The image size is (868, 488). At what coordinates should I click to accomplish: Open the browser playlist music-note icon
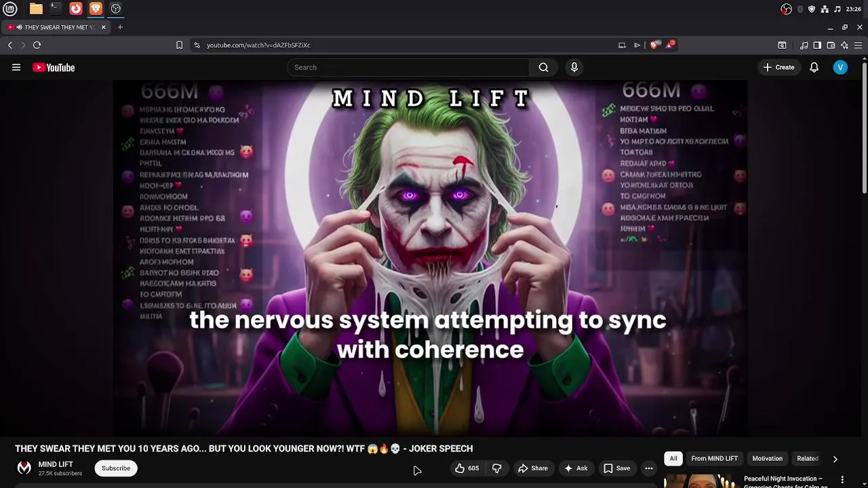(x=804, y=45)
